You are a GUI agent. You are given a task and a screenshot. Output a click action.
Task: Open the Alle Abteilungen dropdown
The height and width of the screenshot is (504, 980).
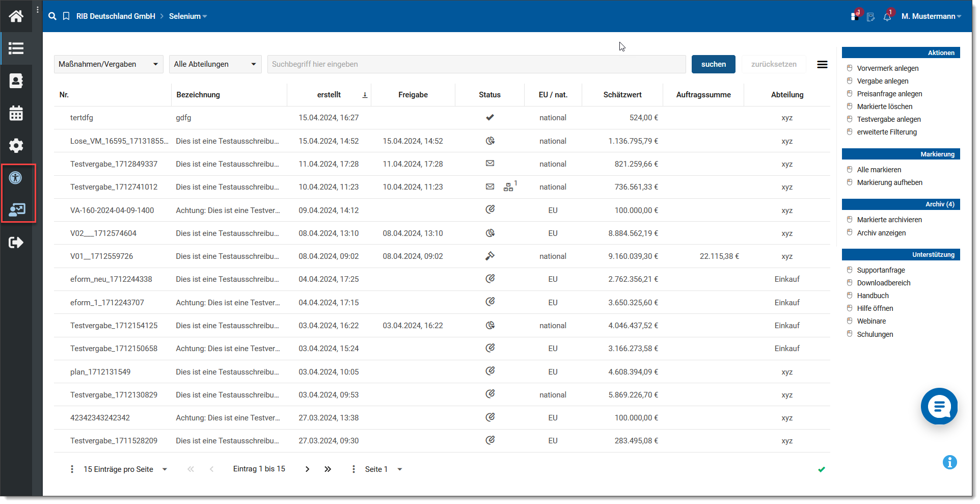(215, 64)
